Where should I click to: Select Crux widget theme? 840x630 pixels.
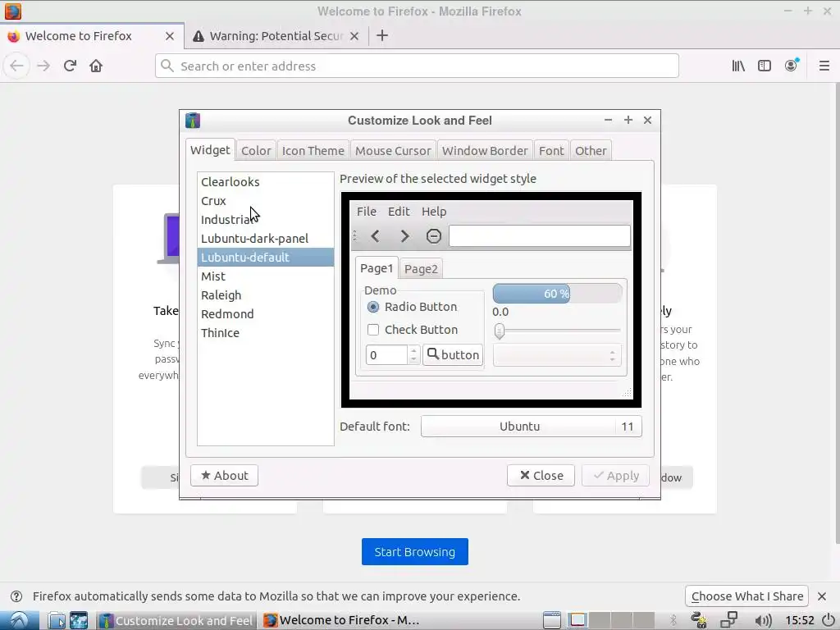click(x=265, y=201)
